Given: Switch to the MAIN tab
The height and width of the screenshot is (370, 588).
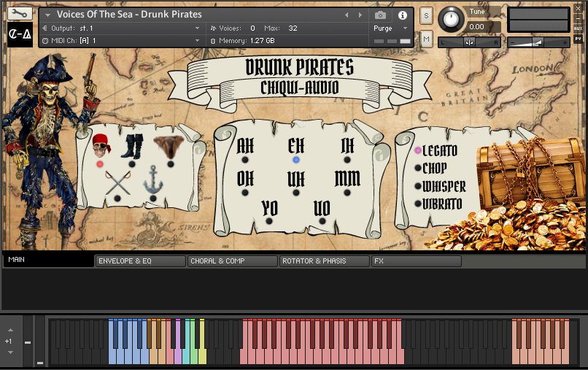Looking at the screenshot, I should [x=48, y=260].
